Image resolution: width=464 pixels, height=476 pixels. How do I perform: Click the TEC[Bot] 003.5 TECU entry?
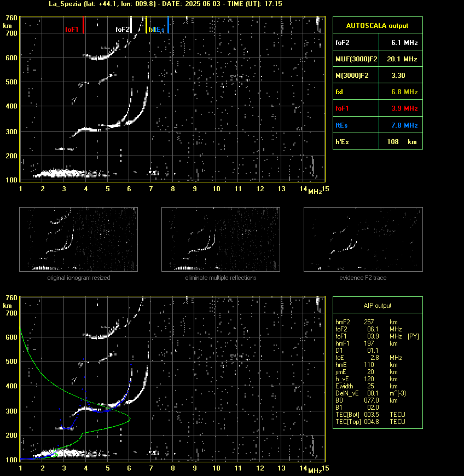click(x=370, y=414)
